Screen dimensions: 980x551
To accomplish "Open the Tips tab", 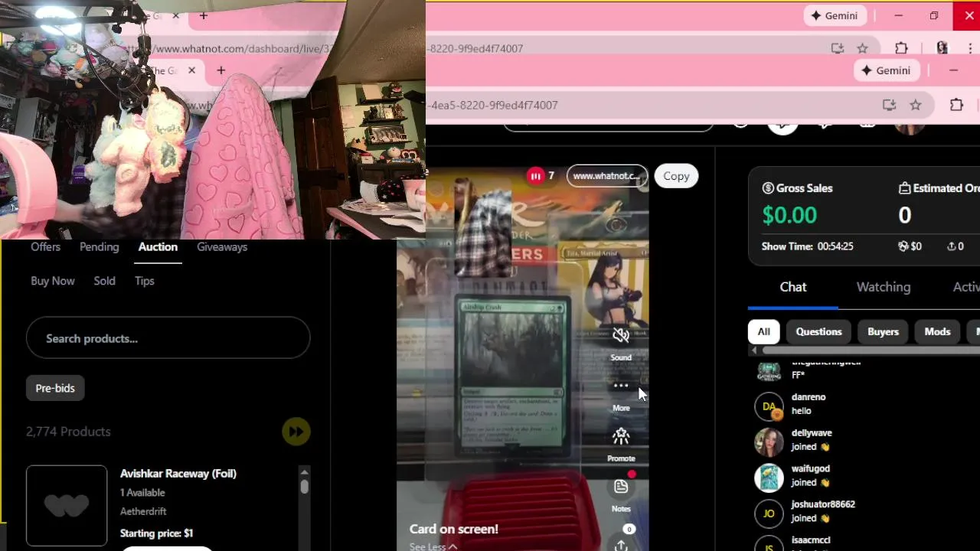I will pos(145,281).
